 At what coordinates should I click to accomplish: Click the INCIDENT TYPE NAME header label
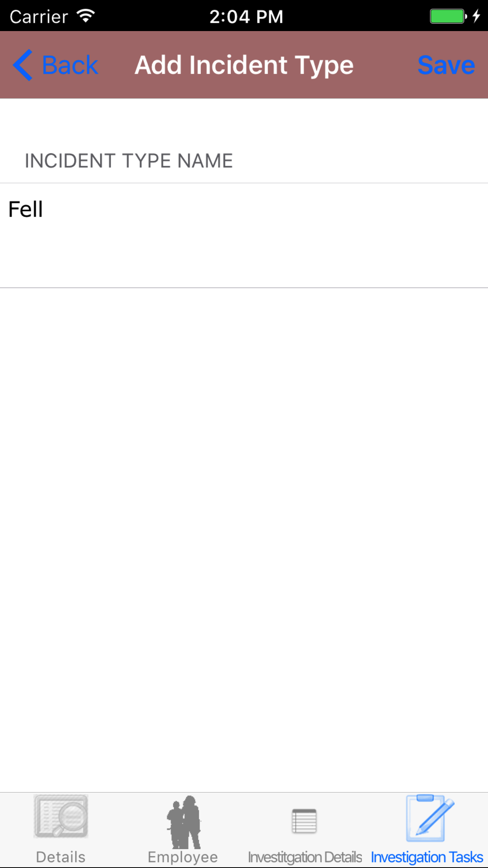tap(129, 161)
